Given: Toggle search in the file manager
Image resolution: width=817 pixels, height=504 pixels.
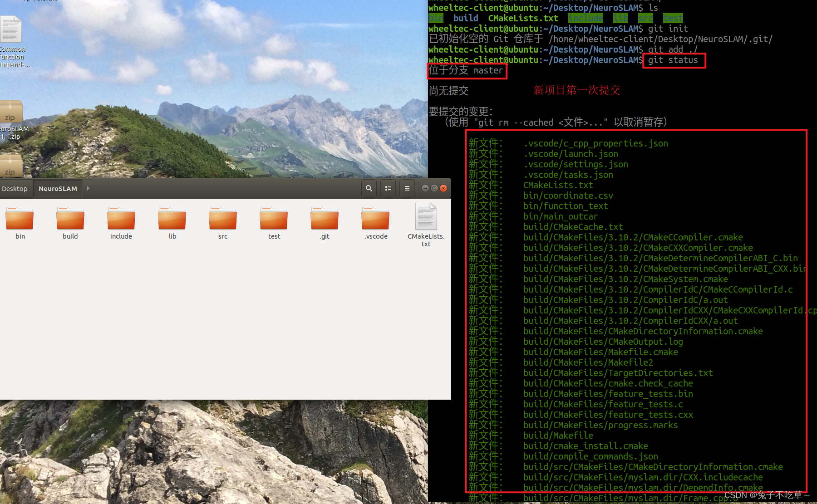Looking at the screenshot, I should click(369, 188).
